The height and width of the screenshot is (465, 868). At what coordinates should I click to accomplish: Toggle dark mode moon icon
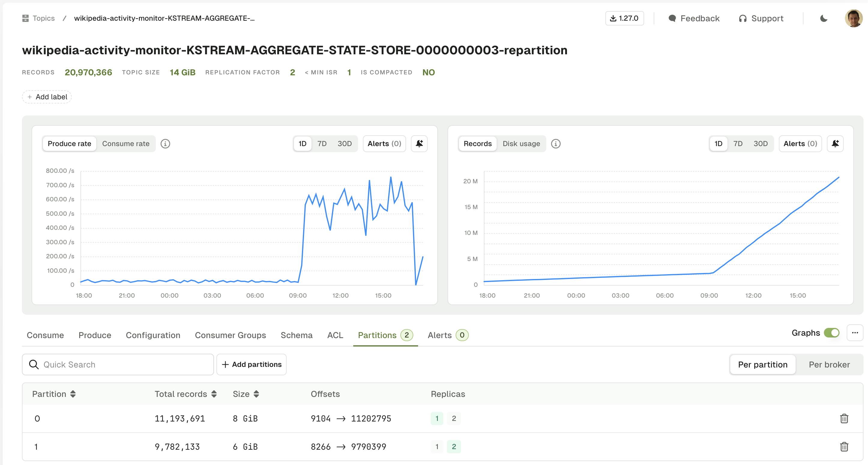pos(824,18)
